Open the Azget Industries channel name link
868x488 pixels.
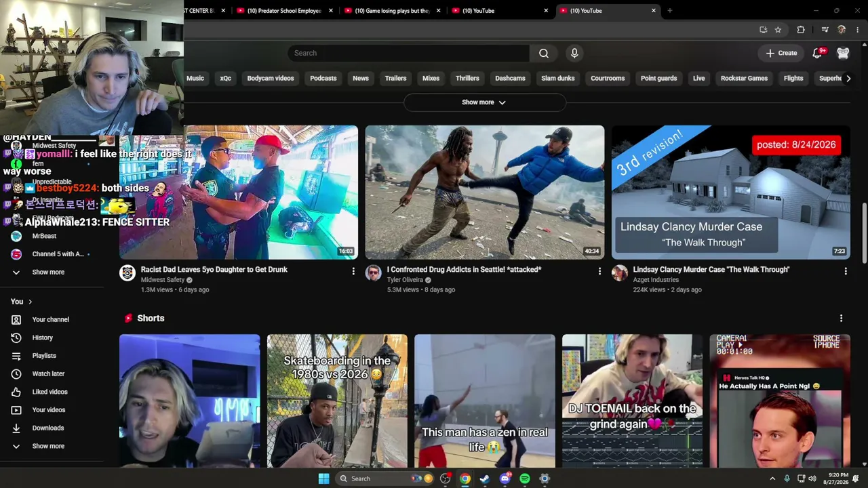click(x=656, y=280)
